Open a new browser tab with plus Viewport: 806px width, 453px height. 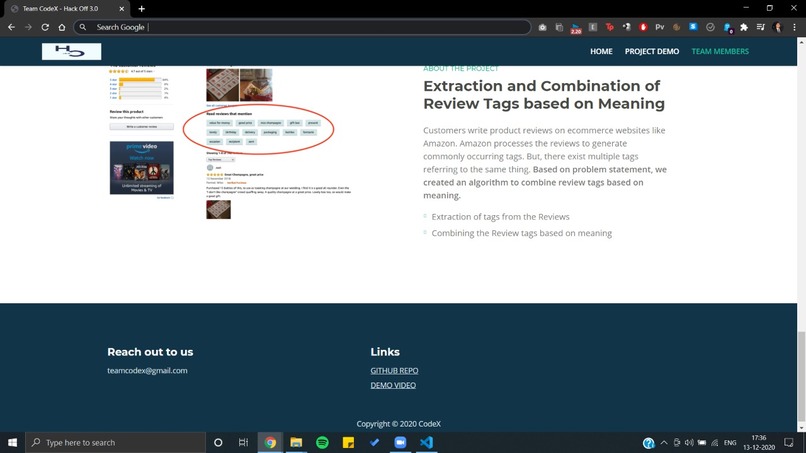pyautogui.click(x=141, y=9)
